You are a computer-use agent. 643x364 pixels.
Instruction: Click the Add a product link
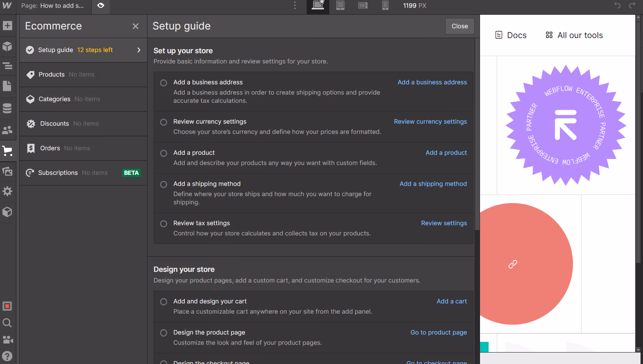pos(446,153)
